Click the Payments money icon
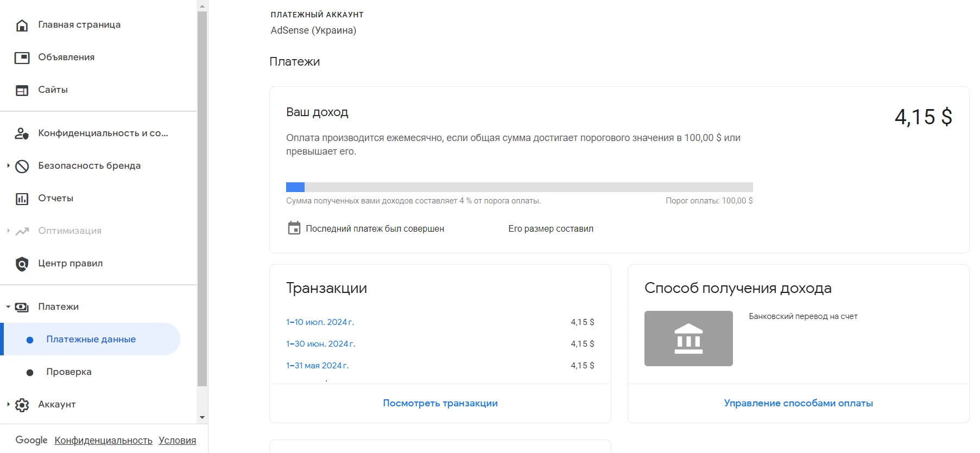 point(22,307)
